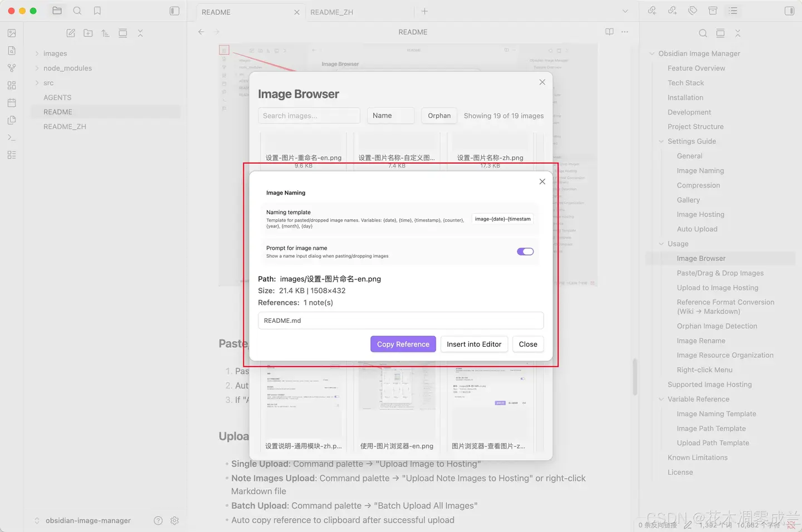Click the templates copy ribbon icon
This screenshot has height=532, width=802.
point(12,120)
